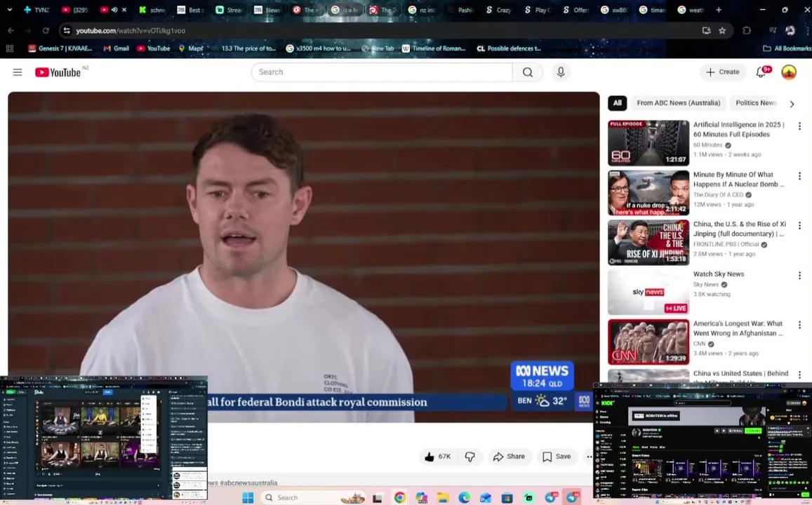Viewport: 812px width, 505px height.
Task: Click the Share button
Action: coord(509,457)
